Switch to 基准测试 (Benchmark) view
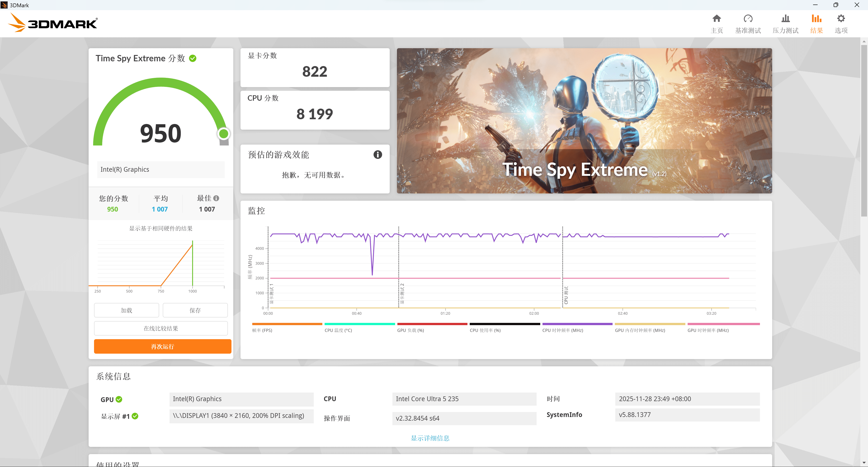This screenshot has width=868, height=467. (x=748, y=23)
